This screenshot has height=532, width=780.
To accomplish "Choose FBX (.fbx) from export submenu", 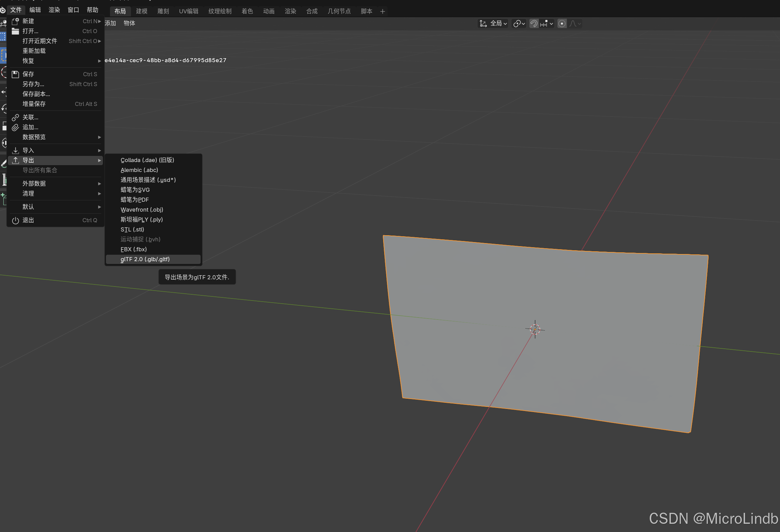I will (x=134, y=249).
